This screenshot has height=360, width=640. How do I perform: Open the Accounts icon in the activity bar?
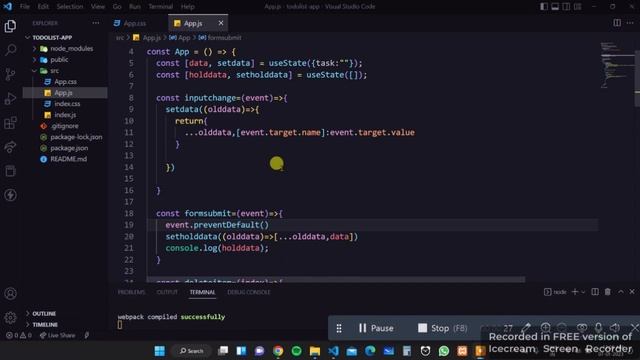click(x=11, y=293)
